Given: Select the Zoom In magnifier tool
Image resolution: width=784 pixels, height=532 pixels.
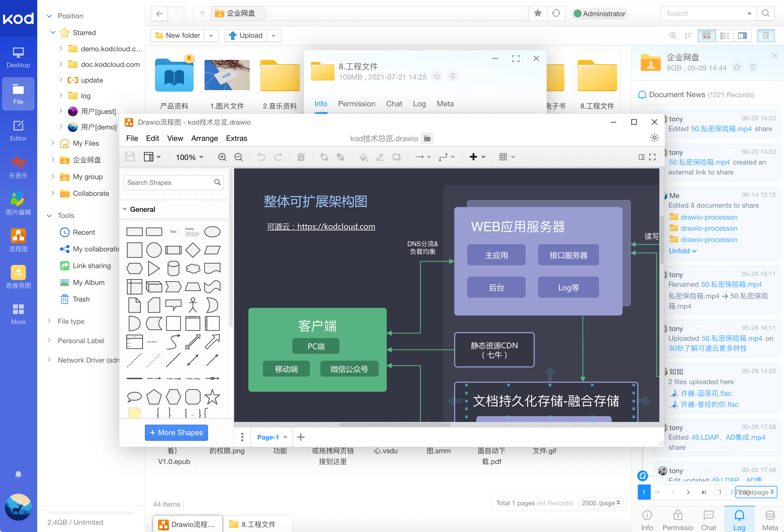Looking at the screenshot, I should coord(221,156).
